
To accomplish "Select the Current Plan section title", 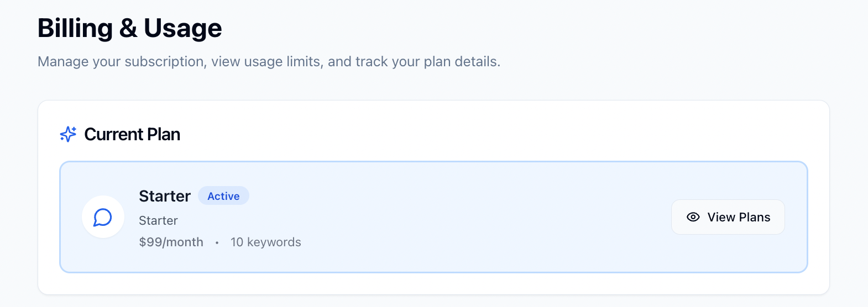I will click(x=132, y=134).
